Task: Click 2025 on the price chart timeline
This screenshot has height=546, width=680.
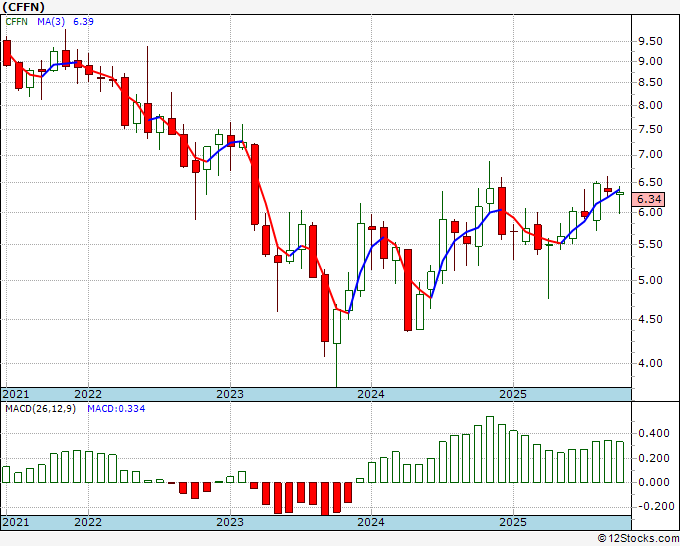Action: click(x=513, y=394)
